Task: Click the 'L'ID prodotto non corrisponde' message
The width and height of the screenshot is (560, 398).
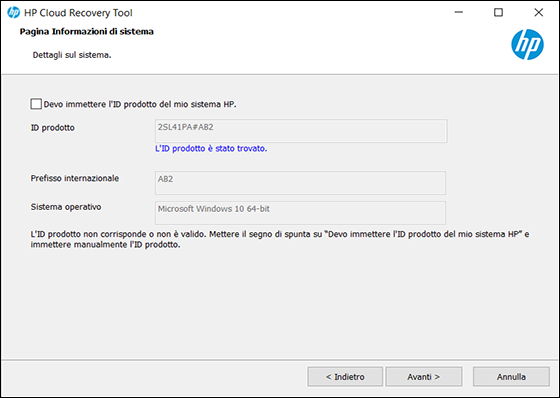Action: click(x=280, y=239)
